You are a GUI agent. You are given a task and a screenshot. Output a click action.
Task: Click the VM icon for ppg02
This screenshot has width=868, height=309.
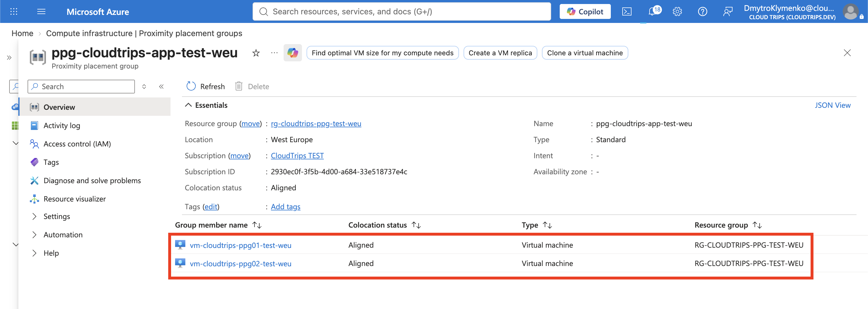180,263
